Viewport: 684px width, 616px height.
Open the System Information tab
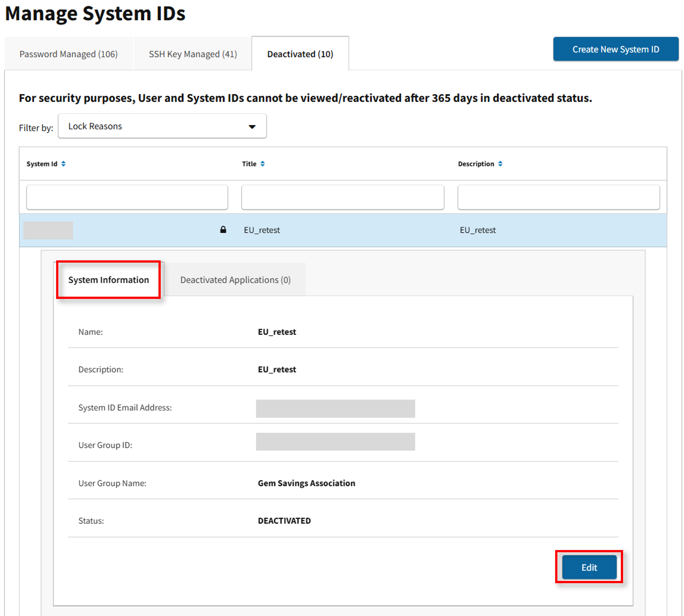108,280
